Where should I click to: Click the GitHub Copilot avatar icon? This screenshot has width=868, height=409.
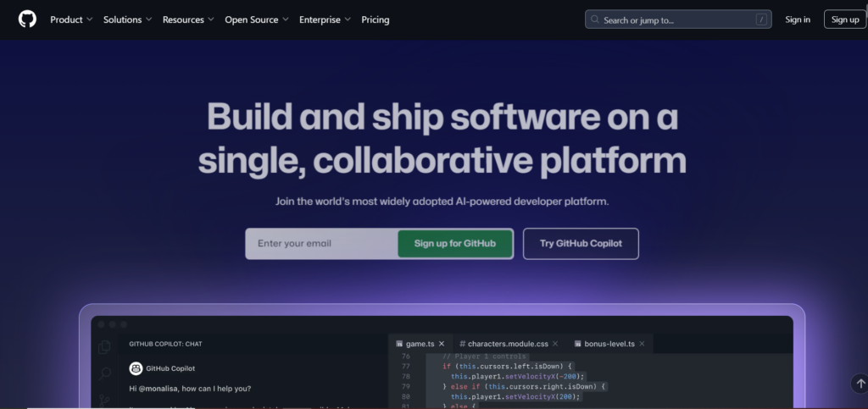point(136,368)
